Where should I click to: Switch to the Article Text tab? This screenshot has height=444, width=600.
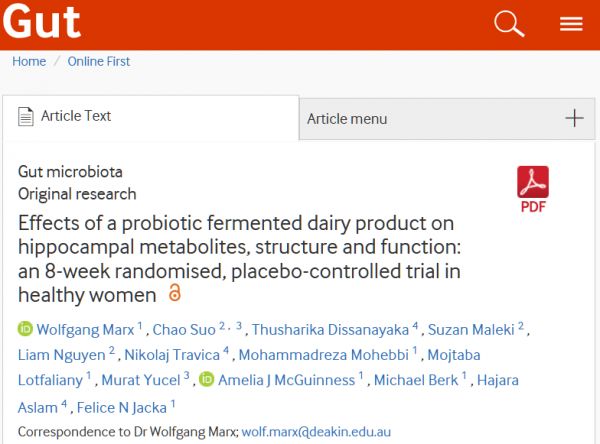(76, 116)
